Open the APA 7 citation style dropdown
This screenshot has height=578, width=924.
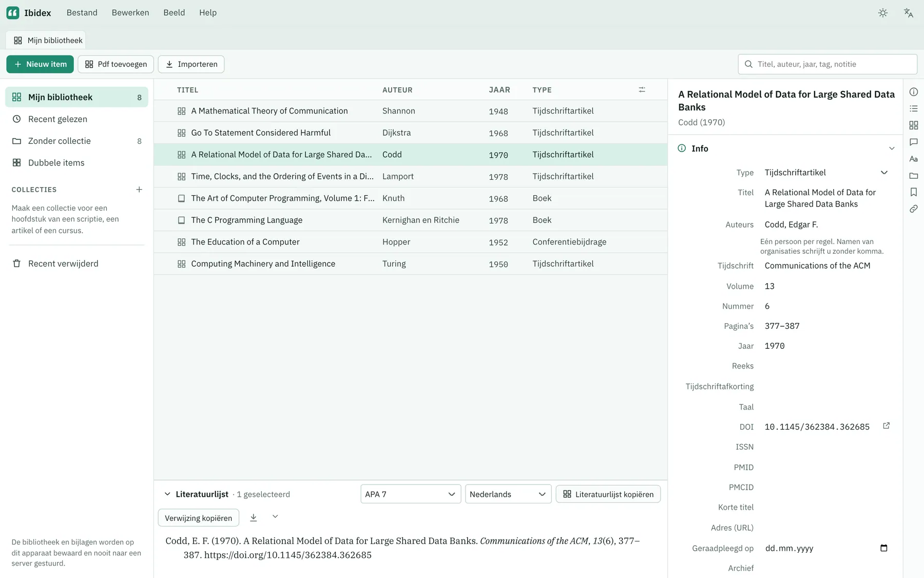point(411,494)
